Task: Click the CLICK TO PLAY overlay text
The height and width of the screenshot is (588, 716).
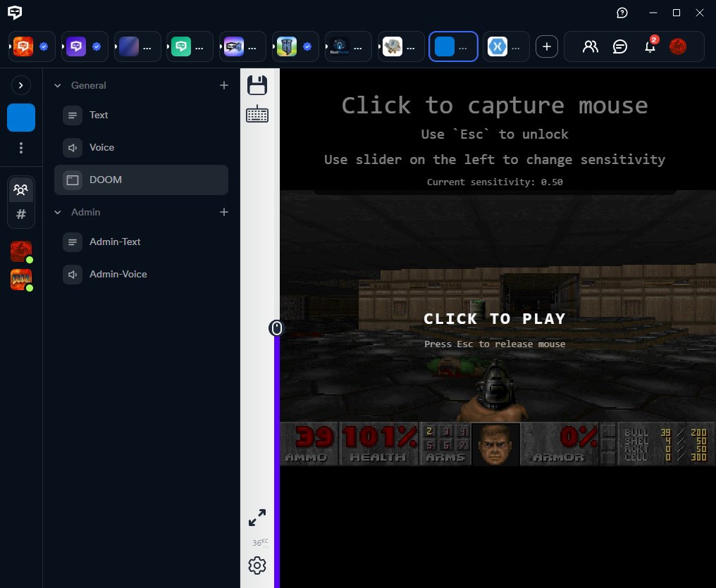Action: [495, 318]
